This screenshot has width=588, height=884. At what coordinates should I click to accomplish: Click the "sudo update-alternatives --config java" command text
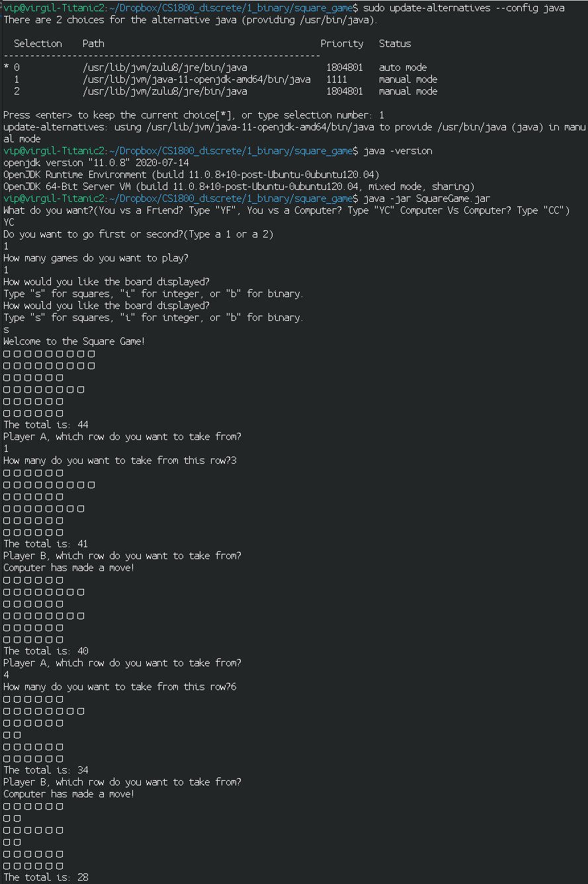pos(464,8)
